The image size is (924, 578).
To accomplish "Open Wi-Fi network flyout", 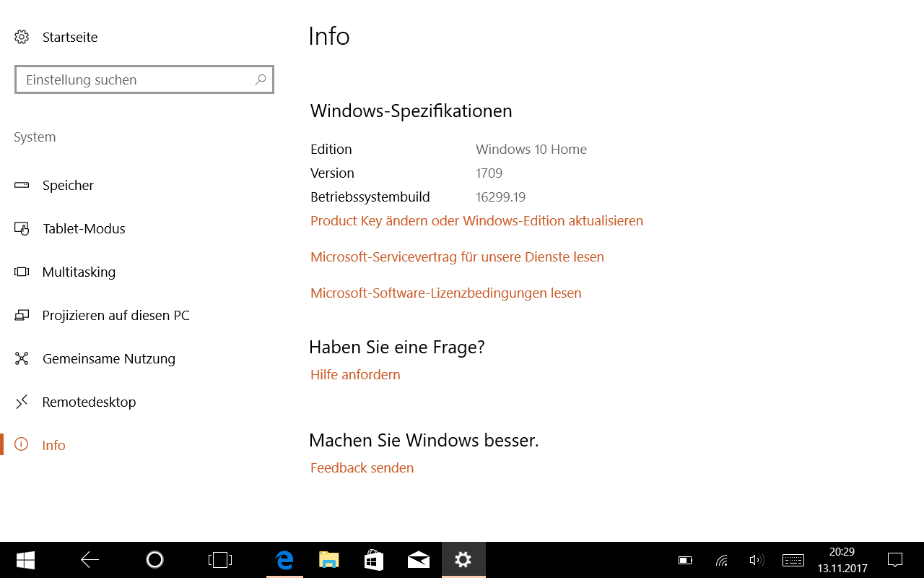I will pyautogui.click(x=721, y=560).
